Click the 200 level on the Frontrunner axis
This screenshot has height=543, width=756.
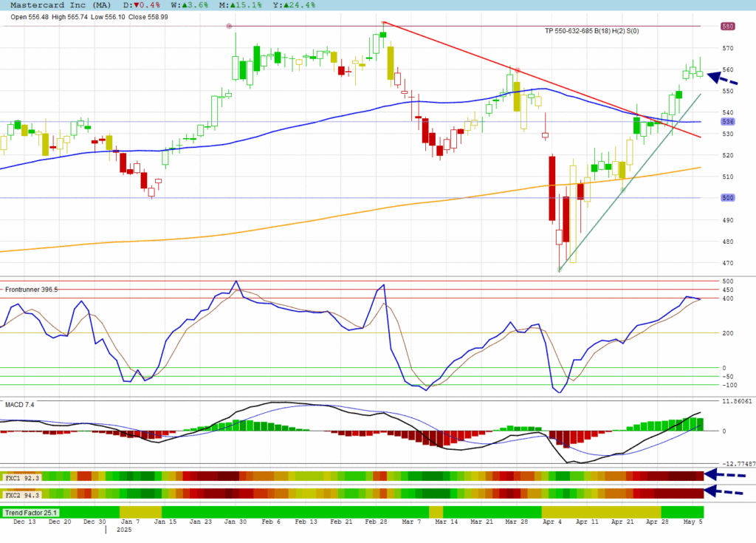point(727,333)
